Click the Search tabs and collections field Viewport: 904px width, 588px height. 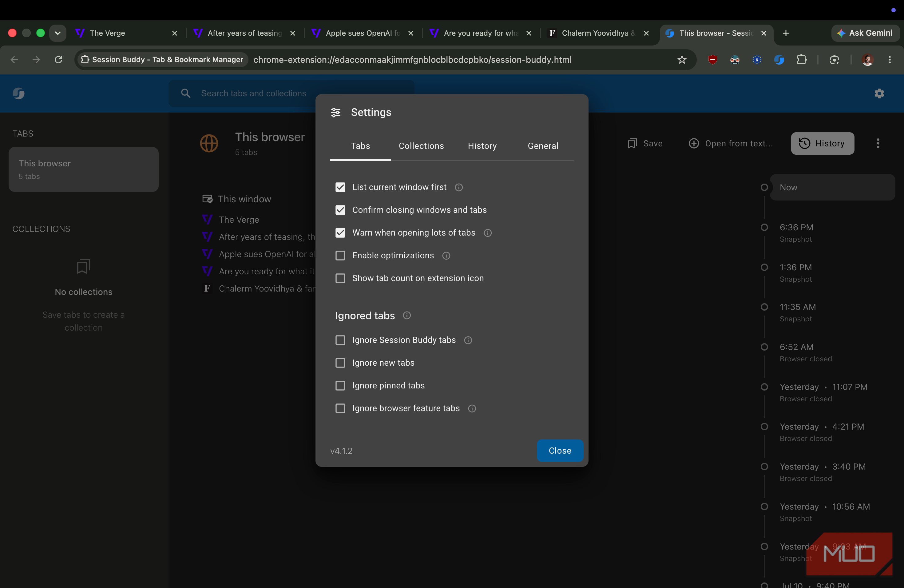tap(292, 93)
